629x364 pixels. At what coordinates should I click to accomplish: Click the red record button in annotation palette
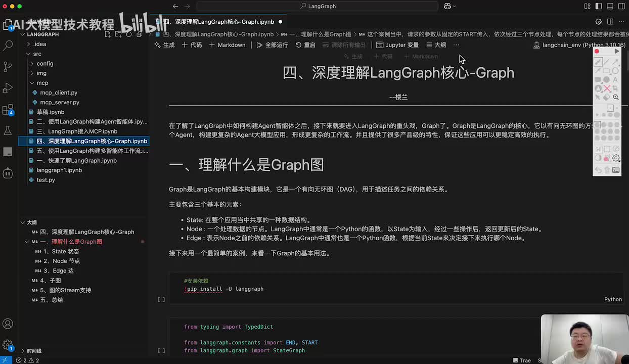pos(597,52)
